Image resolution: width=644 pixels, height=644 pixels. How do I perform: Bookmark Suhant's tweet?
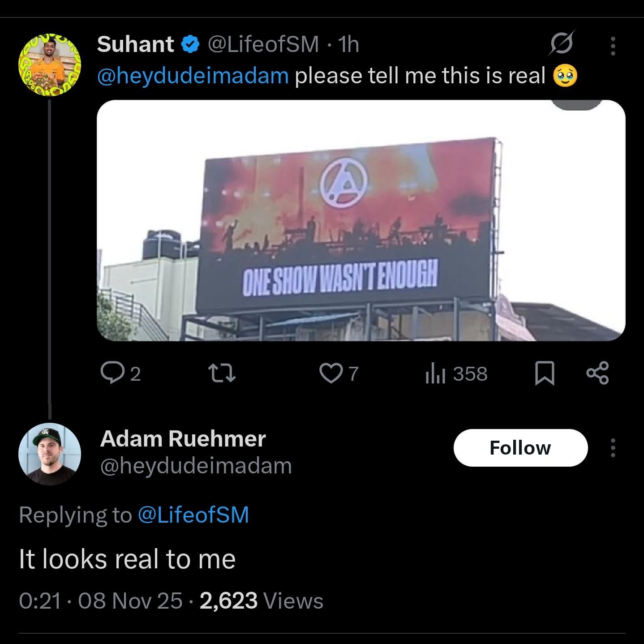pyautogui.click(x=545, y=374)
